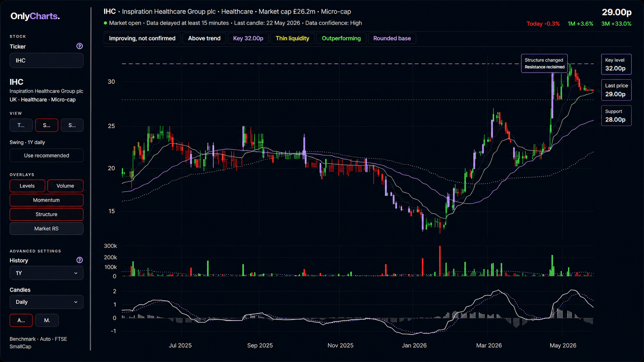Click the Support 28.00p card

pos(616,116)
